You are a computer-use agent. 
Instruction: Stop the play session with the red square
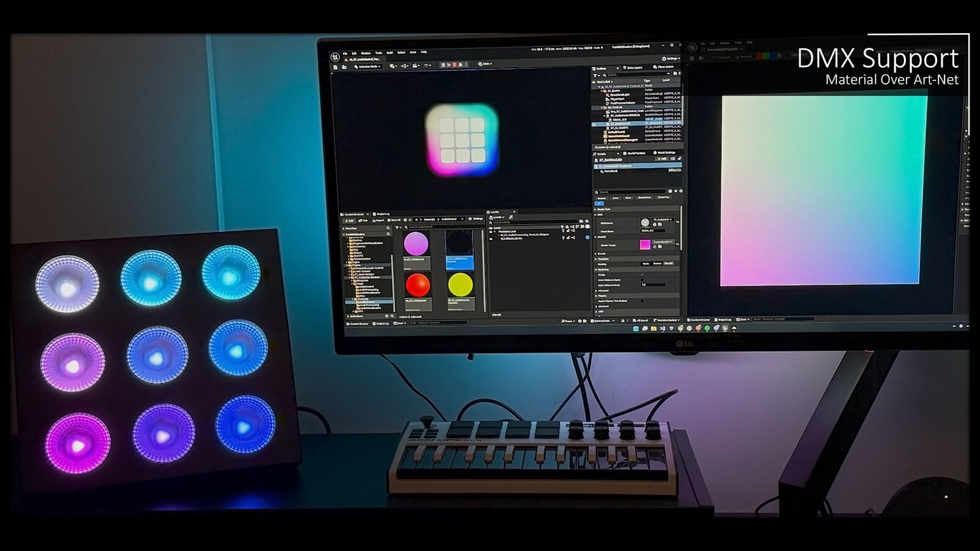click(454, 65)
